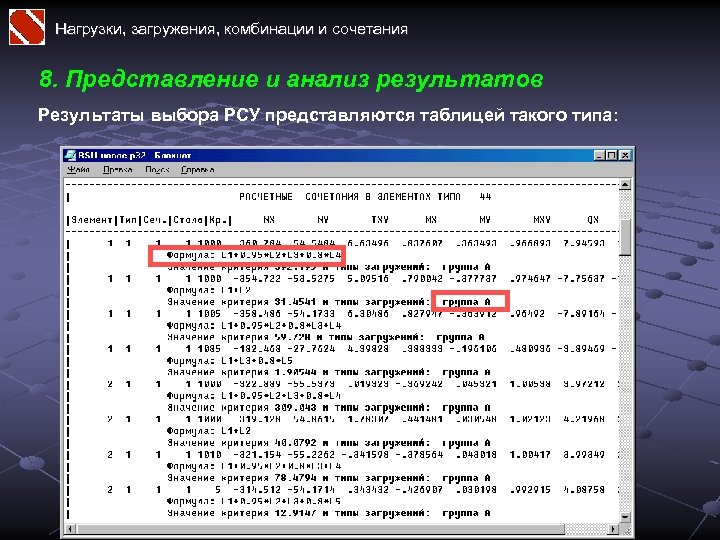Viewport: 720px width, 540px height.
Task: Click the MY column header
Action: [485, 220]
